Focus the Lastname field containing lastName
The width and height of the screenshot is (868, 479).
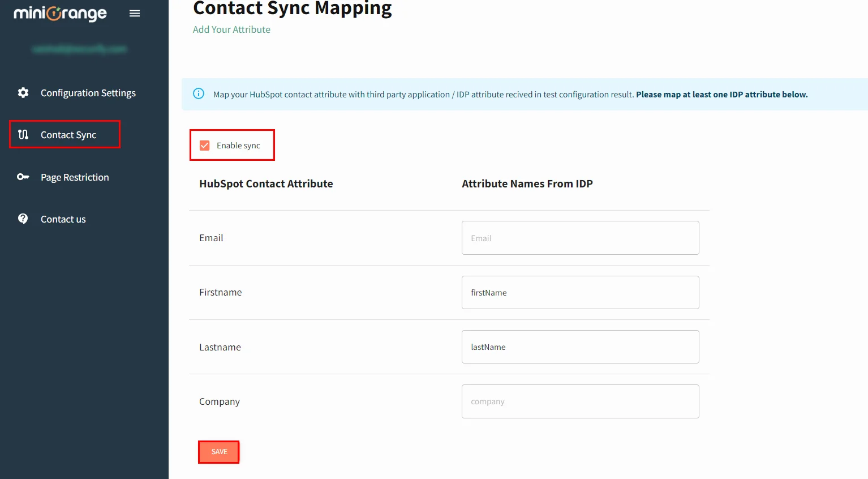pos(580,347)
